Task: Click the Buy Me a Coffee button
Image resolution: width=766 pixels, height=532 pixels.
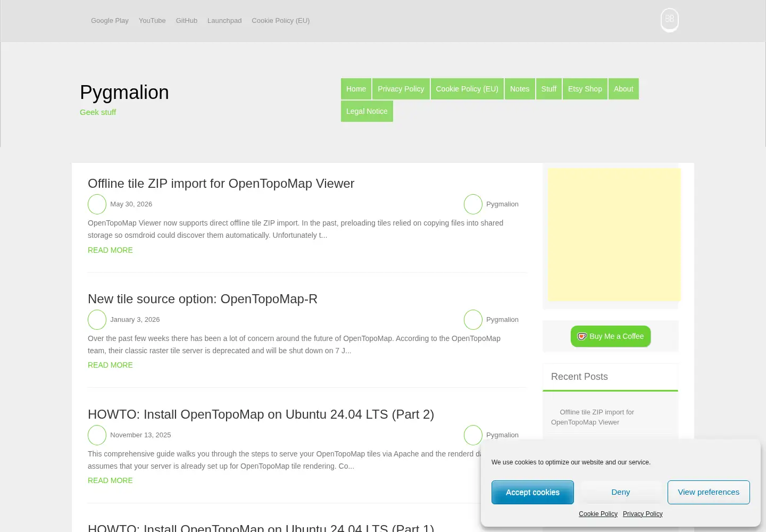Action: (x=611, y=336)
